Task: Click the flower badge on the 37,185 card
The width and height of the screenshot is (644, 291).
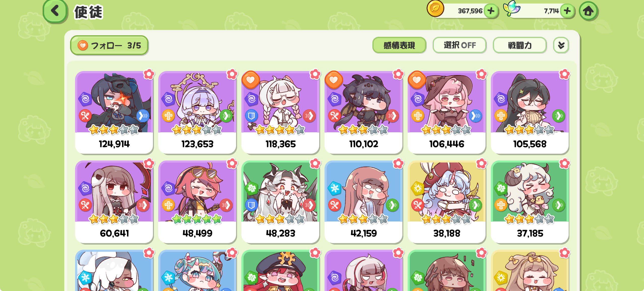Action: point(564,164)
